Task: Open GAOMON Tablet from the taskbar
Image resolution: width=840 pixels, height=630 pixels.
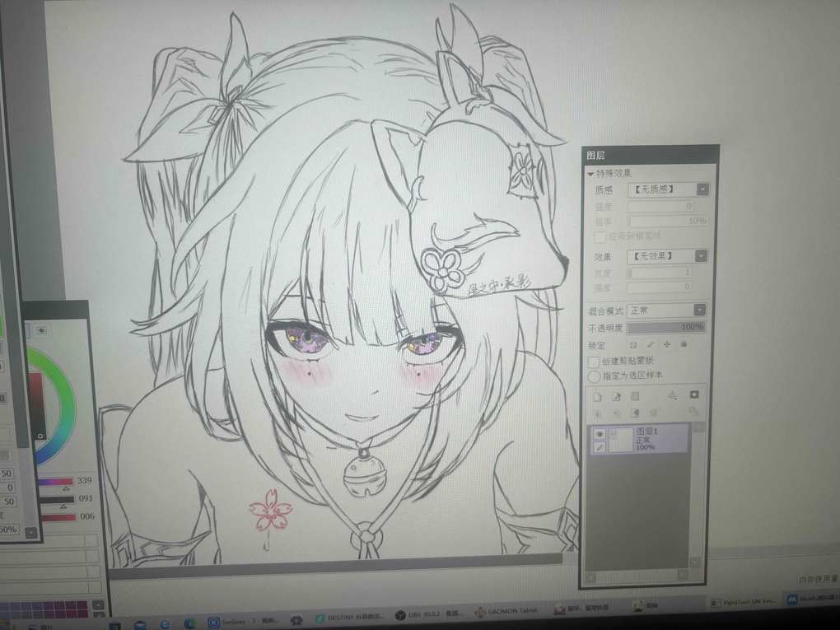Action: point(506,611)
